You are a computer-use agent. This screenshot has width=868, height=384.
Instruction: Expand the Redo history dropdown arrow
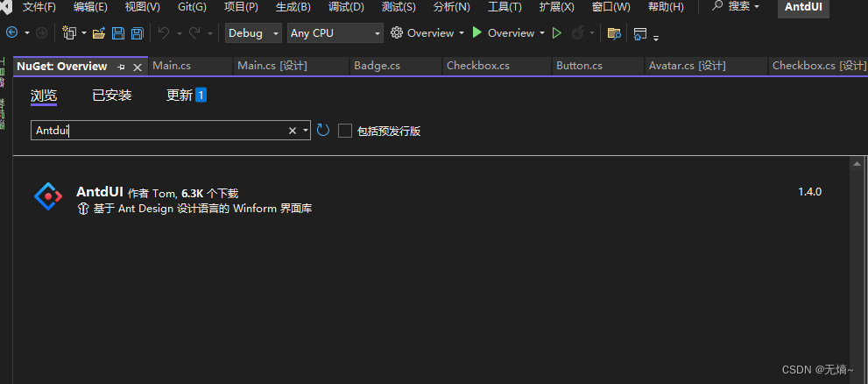(210, 34)
